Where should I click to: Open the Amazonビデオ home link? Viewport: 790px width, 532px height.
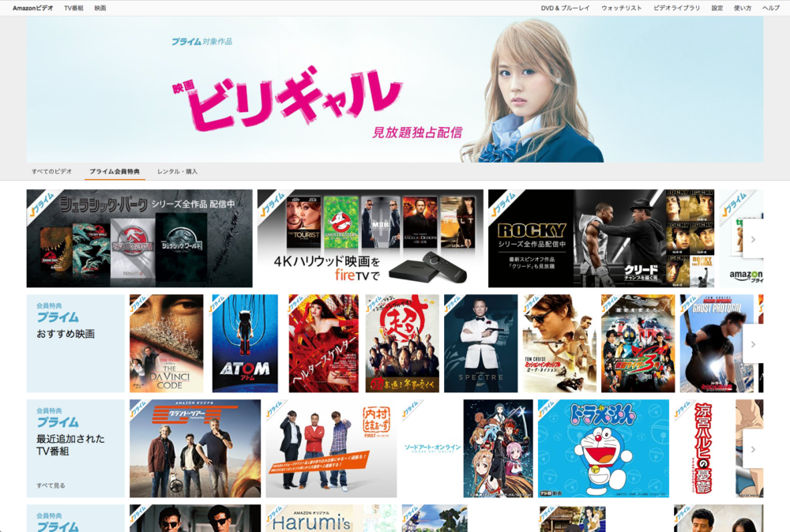pyautogui.click(x=32, y=8)
